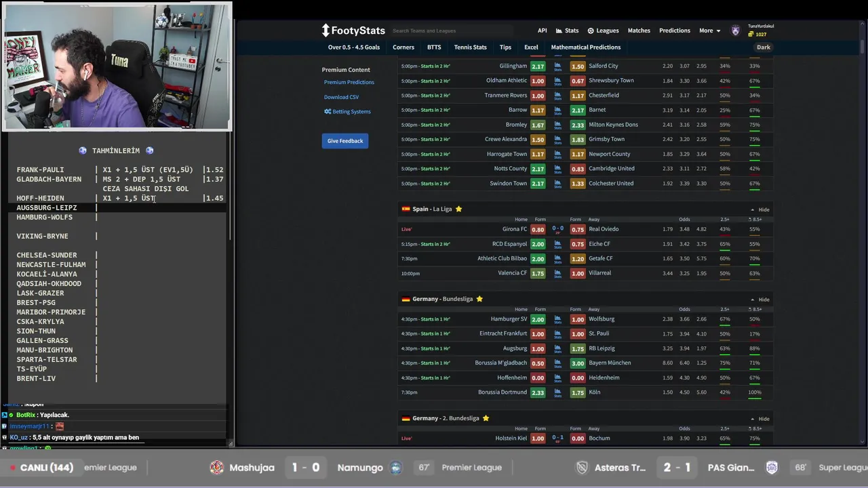Image resolution: width=868 pixels, height=488 pixels.
Task: Go to the Matches page
Action: click(x=639, y=30)
